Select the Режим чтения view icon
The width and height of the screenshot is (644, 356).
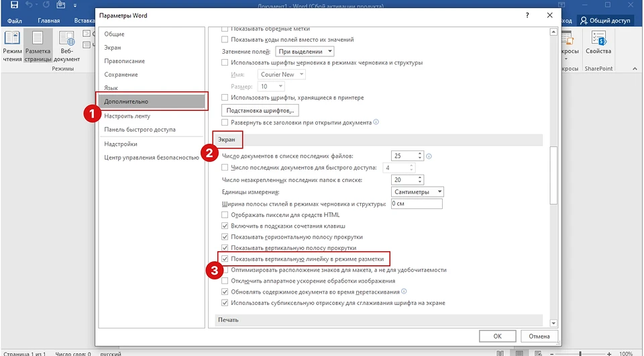pyautogui.click(x=12, y=46)
